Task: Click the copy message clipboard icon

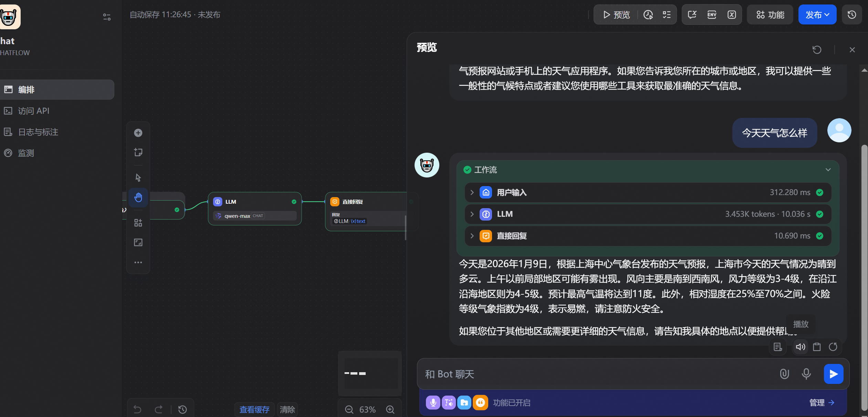Action: pyautogui.click(x=817, y=347)
